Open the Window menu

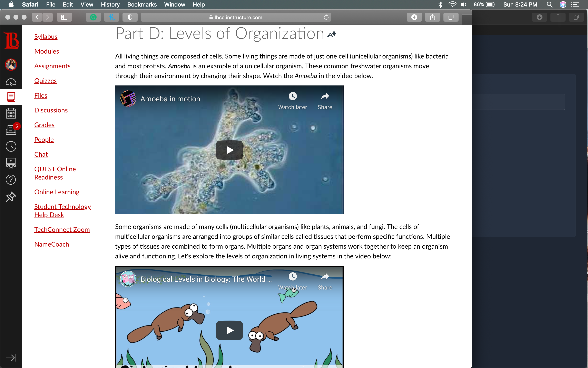click(174, 4)
